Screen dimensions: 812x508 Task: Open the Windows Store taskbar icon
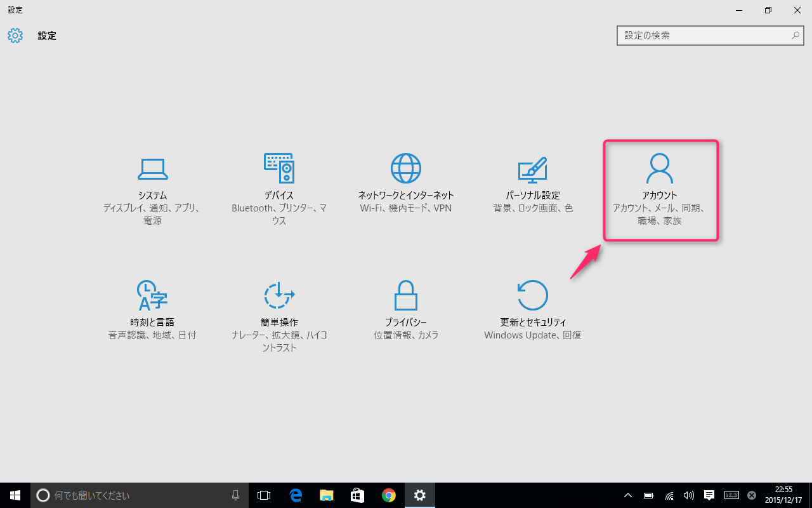[357, 495]
